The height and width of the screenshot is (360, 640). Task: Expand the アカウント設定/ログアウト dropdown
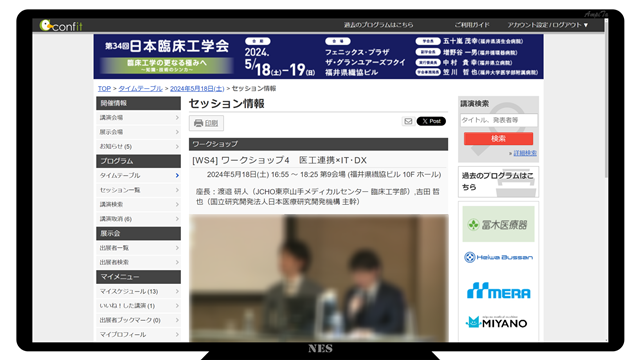pos(548,25)
